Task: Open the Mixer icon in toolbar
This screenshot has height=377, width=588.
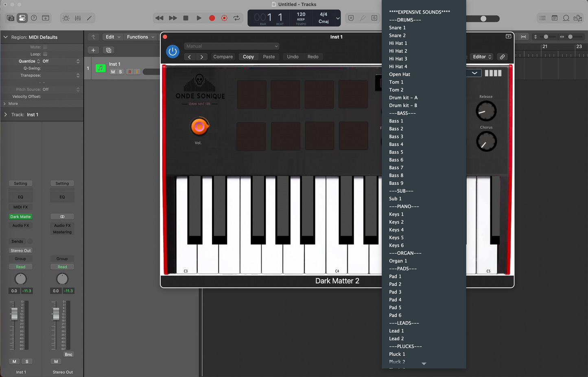Action: click(x=78, y=18)
